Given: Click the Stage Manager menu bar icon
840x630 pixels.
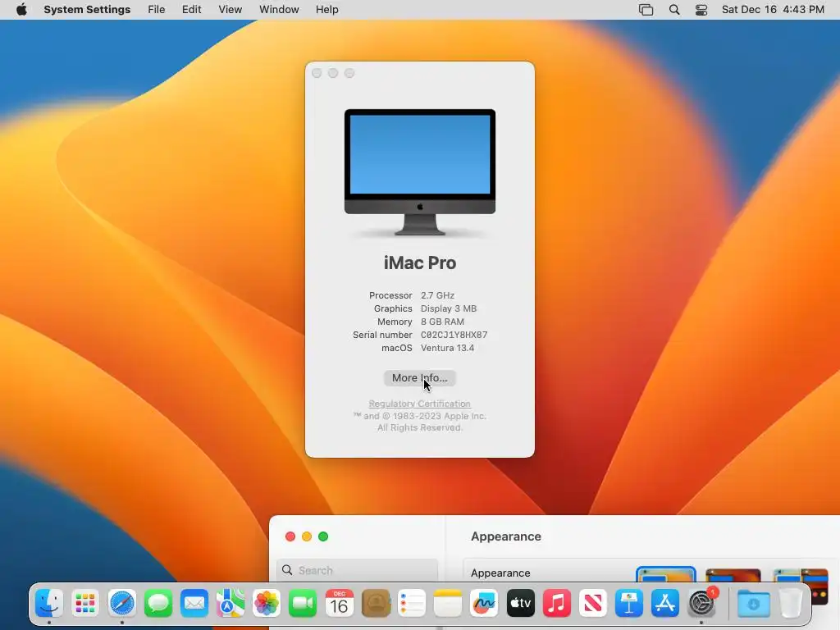Looking at the screenshot, I should (646, 10).
